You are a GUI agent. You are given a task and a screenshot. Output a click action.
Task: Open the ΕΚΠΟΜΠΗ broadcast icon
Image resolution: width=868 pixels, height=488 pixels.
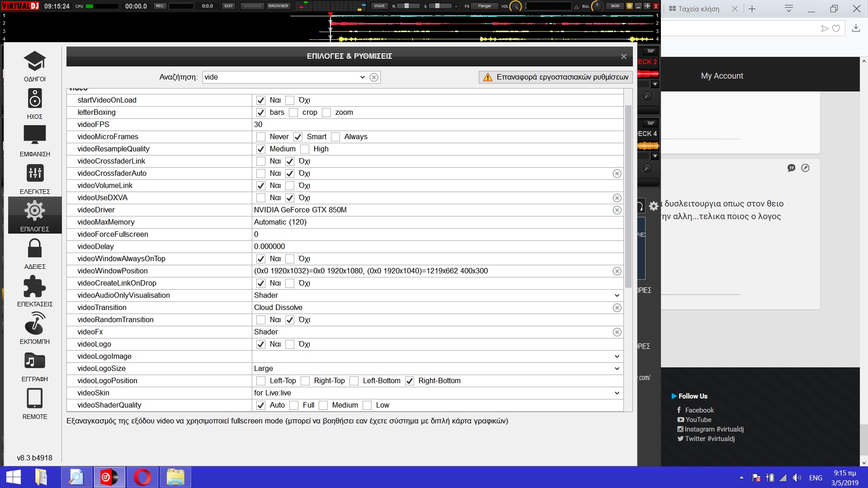[x=35, y=324]
